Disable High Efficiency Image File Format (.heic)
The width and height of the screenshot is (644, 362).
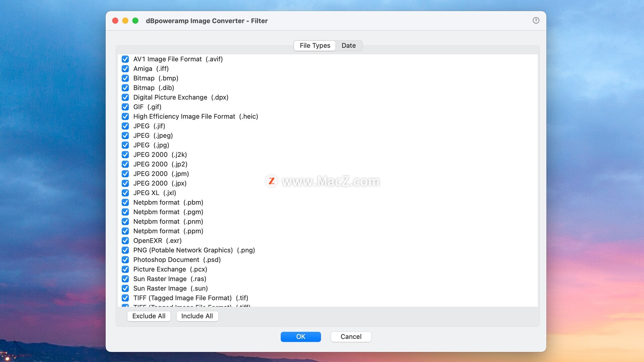point(125,116)
